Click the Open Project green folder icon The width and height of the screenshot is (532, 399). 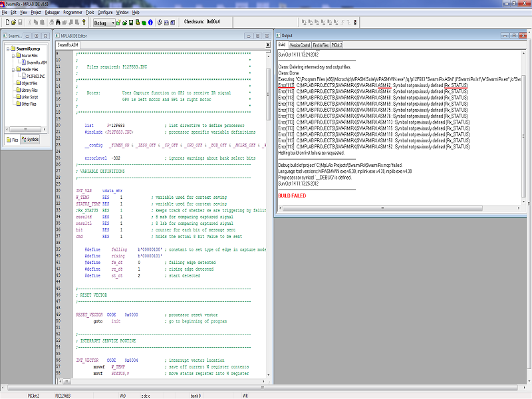point(124,23)
